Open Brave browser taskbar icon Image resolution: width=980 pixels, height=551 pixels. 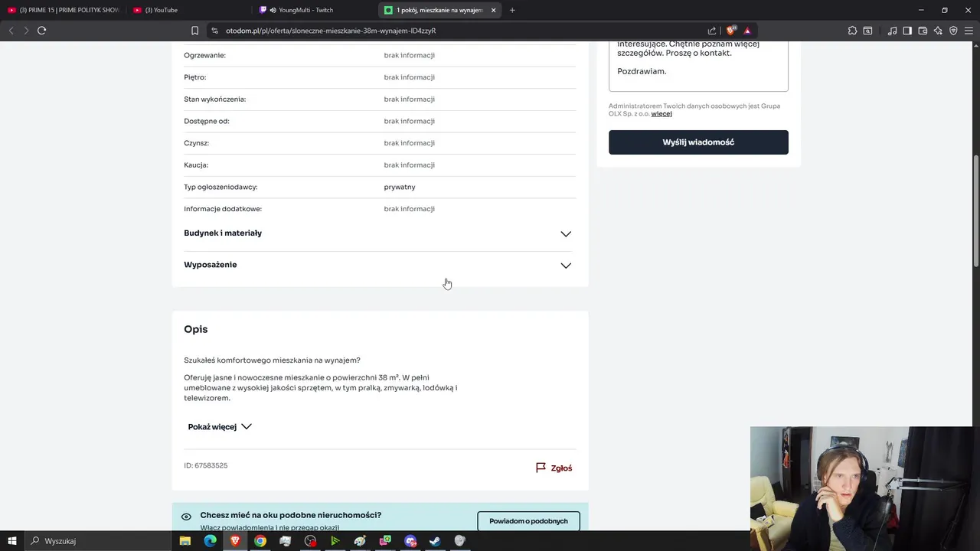click(235, 541)
